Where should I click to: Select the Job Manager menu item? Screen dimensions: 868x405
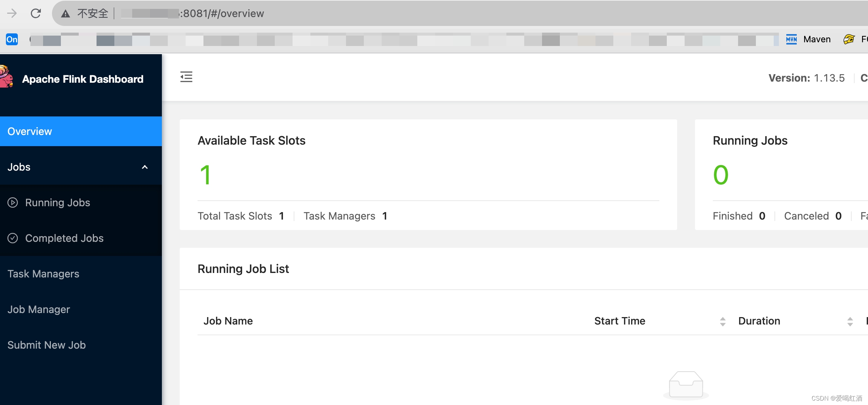(39, 309)
